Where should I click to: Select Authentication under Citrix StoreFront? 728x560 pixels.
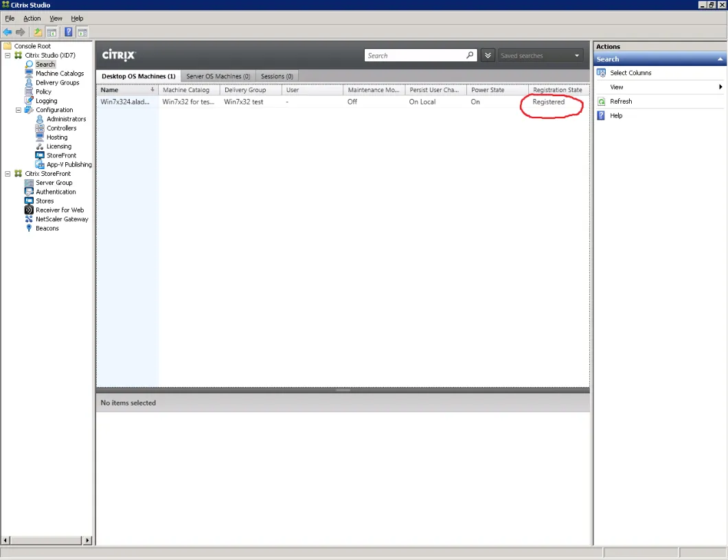coord(56,192)
